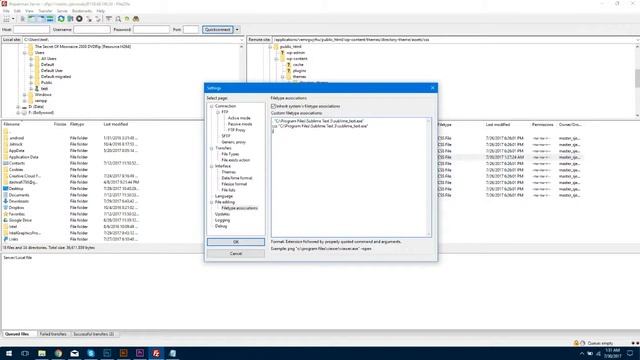Select SFTP settings page
640x360 pixels.
[226, 136]
